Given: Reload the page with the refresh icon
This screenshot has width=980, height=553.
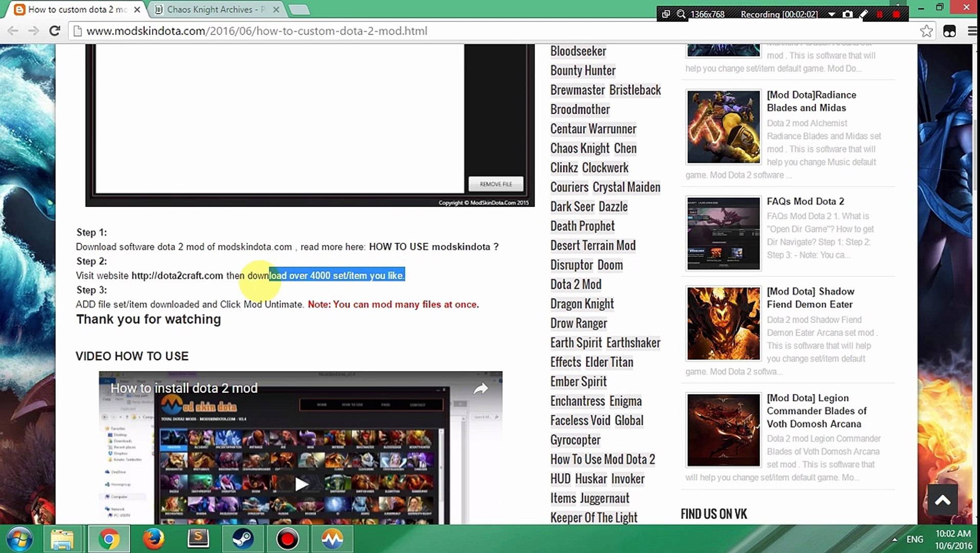Looking at the screenshot, I should (x=54, y=31).
